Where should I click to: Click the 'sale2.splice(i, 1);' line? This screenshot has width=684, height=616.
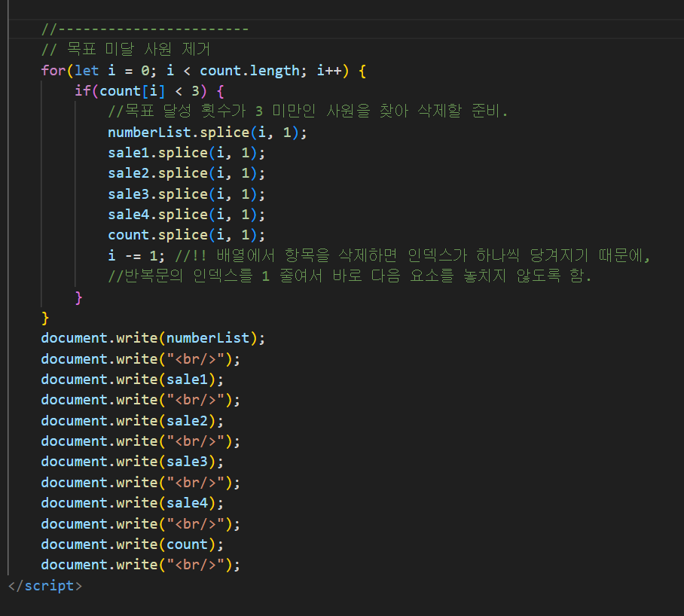click(x=186, y=173)
